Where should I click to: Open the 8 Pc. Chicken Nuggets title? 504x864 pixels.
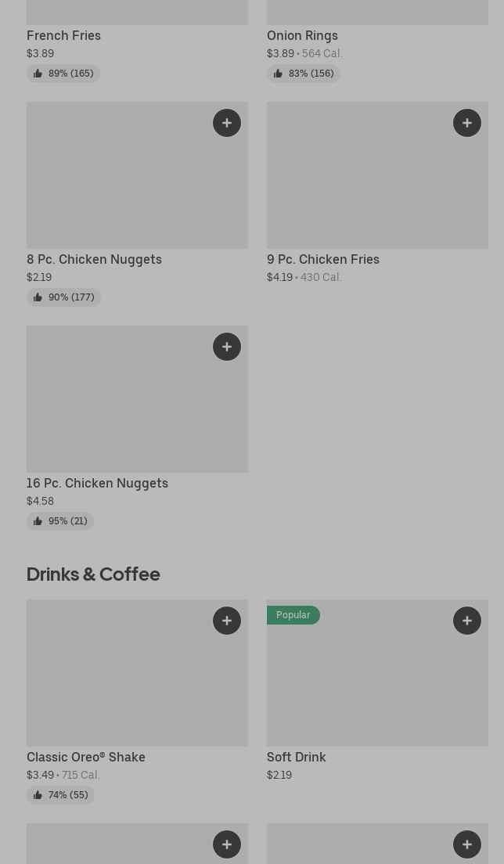pos(94,259)
